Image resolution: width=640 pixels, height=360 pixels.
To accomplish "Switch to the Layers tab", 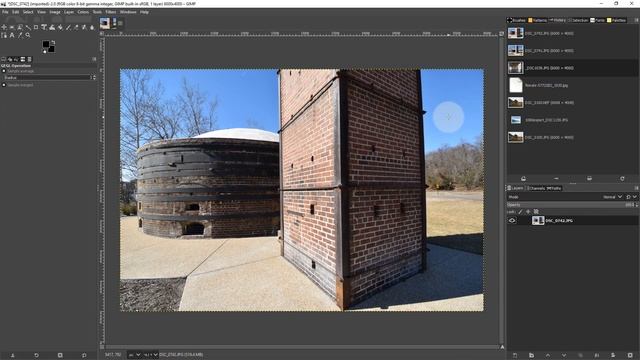I will (515, 188).
